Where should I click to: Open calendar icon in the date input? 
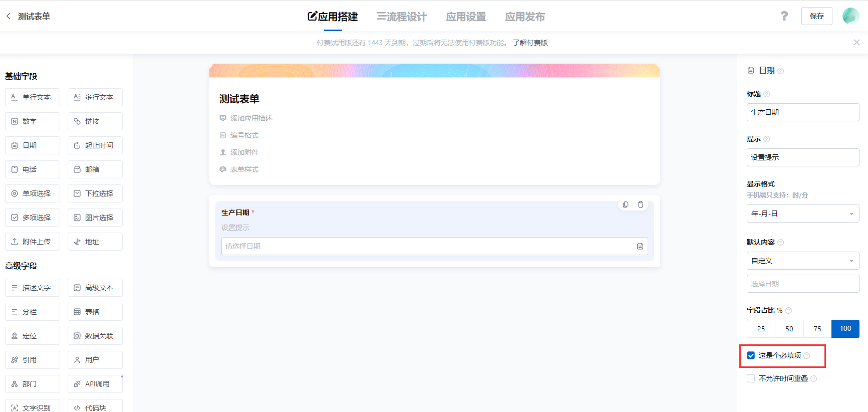640,246
